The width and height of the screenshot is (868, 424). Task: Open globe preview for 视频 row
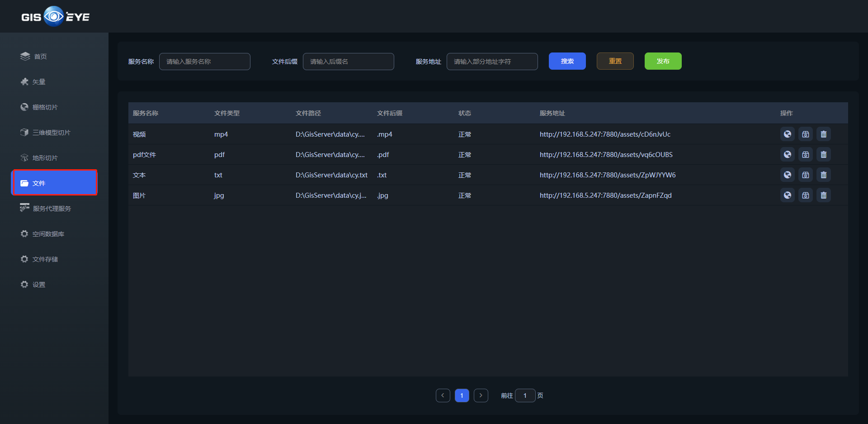click(x=788, y=134)
